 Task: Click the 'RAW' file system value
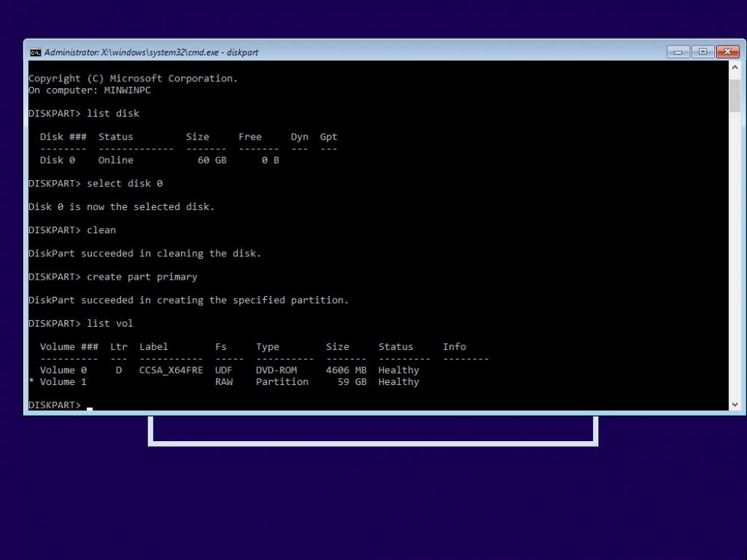click(224, 382)
